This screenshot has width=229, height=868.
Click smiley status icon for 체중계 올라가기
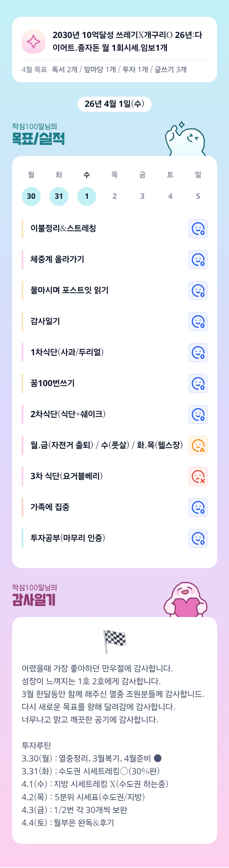click(198, 259)
